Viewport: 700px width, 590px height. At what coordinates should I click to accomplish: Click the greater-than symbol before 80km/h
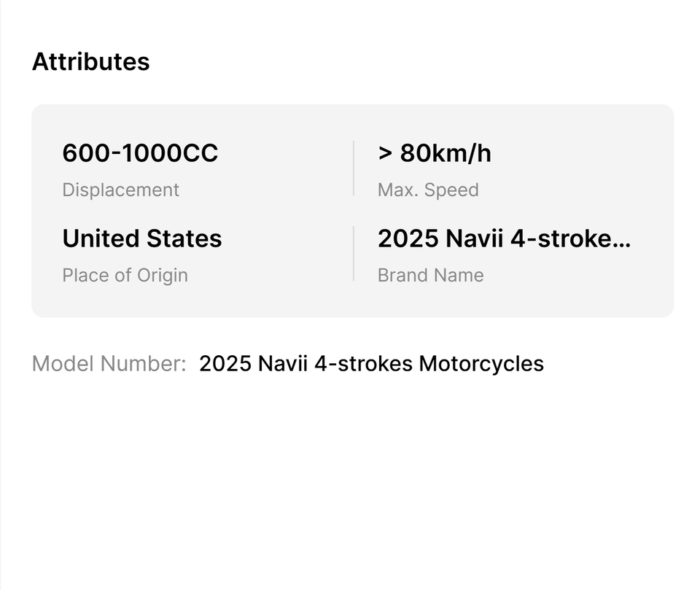pos(385,154)
